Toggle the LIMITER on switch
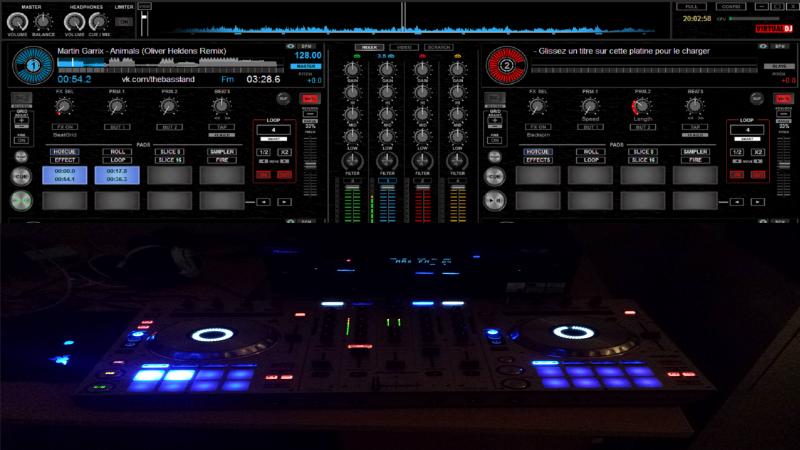 click(x=124, y=22)
